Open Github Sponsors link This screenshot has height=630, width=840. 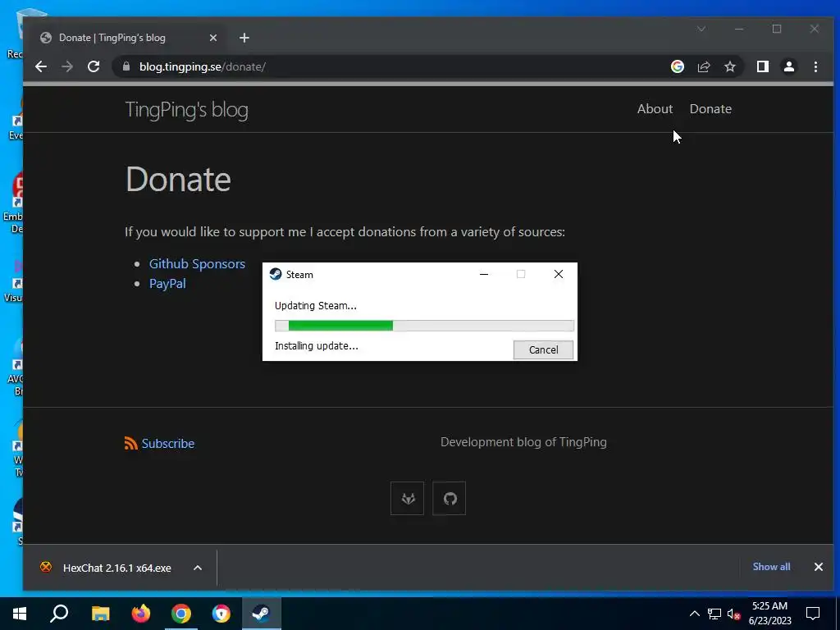coord(197,263)
